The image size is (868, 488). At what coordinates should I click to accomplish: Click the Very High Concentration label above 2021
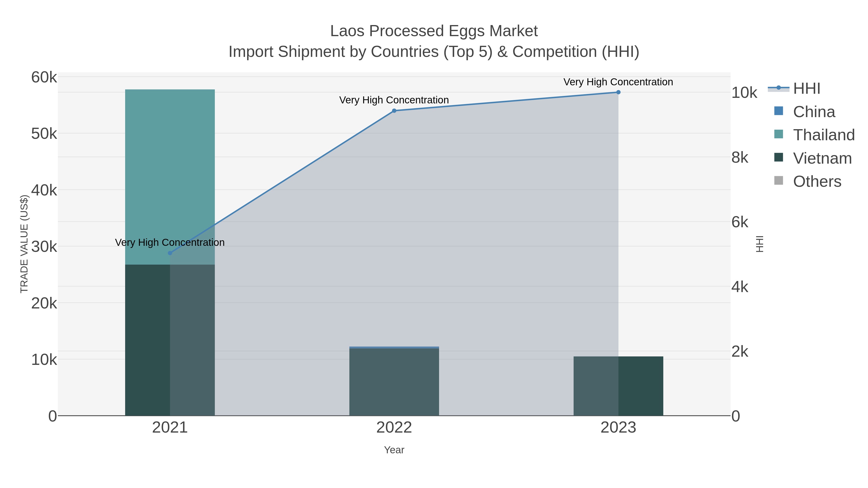pos(170,242)
